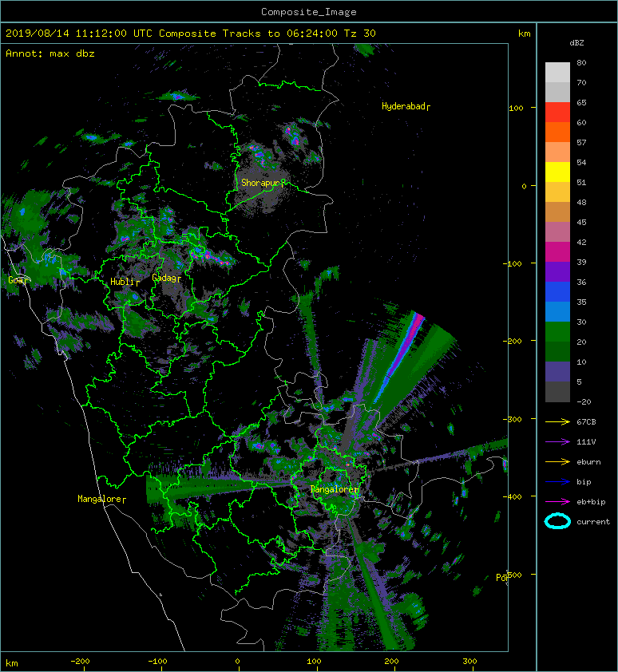Pick the magenta dBZ scale swatch
This screenshot has height=672, width=618.
(x=557, y=251)
